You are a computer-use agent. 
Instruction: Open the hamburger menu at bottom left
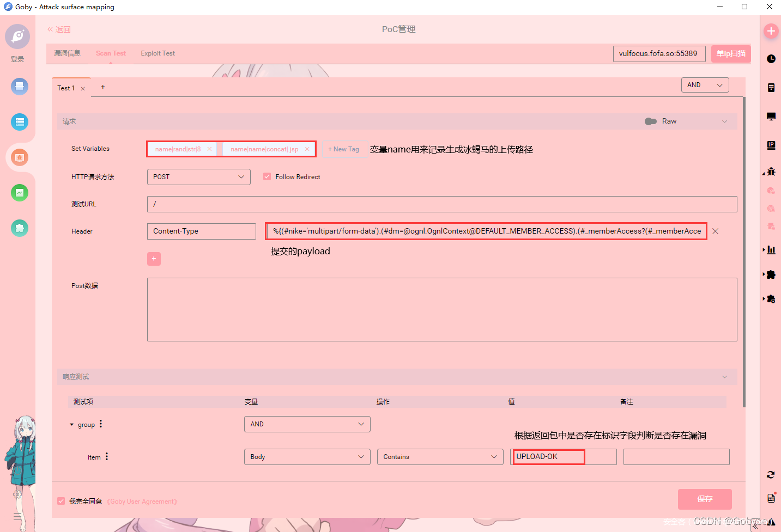point(17,516)
